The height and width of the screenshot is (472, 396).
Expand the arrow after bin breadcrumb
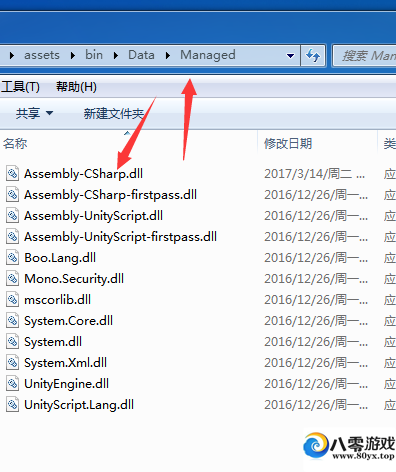pyautogui.click(x=115, y=55)
